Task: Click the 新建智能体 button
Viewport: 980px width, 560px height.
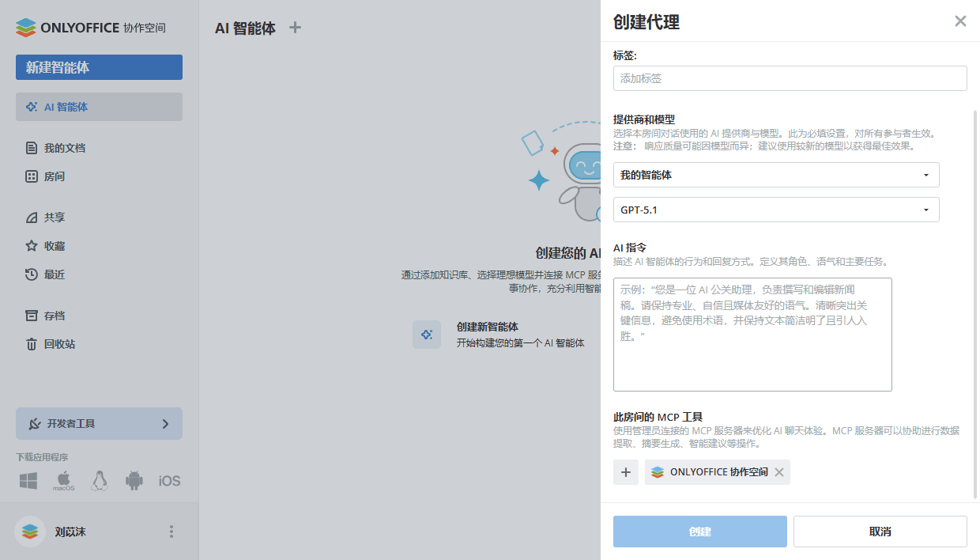Action: pos(99,67)
